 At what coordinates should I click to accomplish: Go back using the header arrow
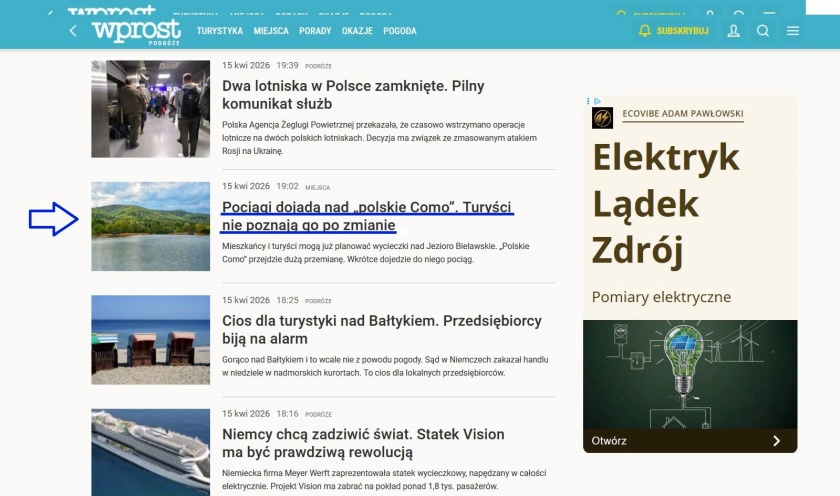click(73, 31)
